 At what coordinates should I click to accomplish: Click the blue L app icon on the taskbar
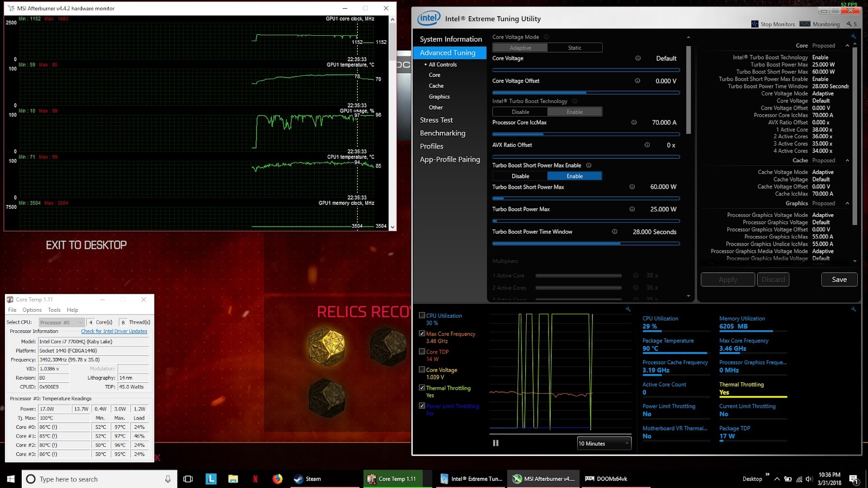pyautogui.click(x=211, y=479)
